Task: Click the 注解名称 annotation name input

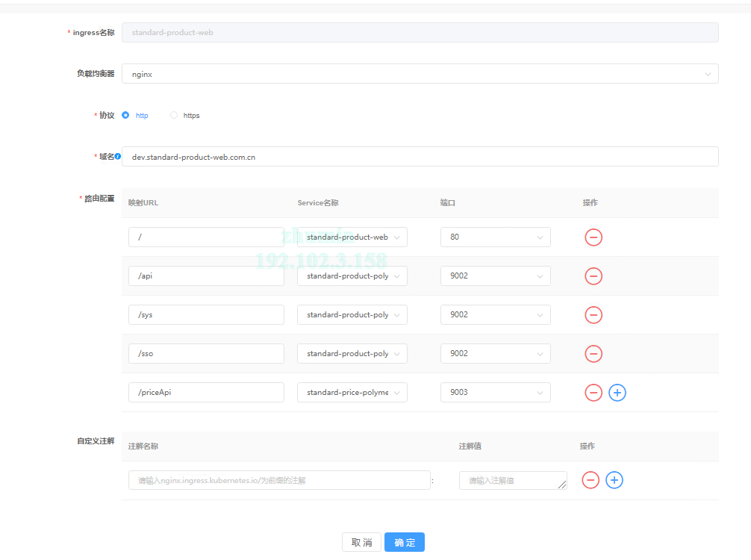Action: [279, 480]
